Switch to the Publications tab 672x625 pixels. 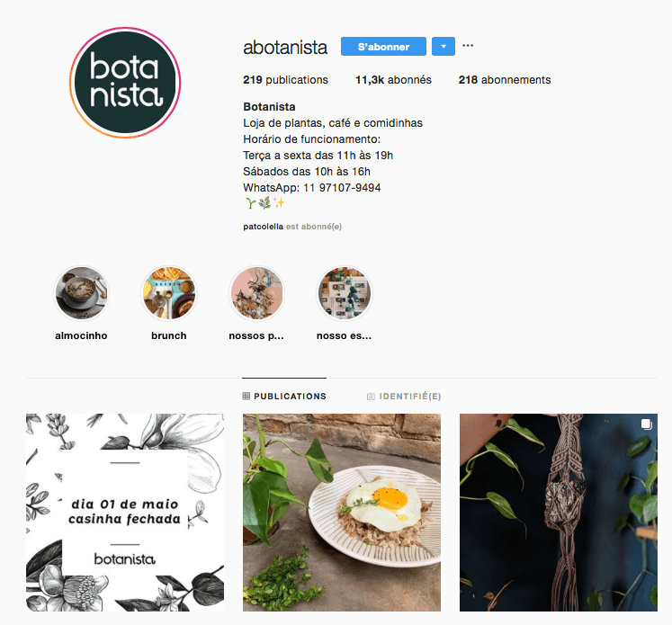point(284,397)
